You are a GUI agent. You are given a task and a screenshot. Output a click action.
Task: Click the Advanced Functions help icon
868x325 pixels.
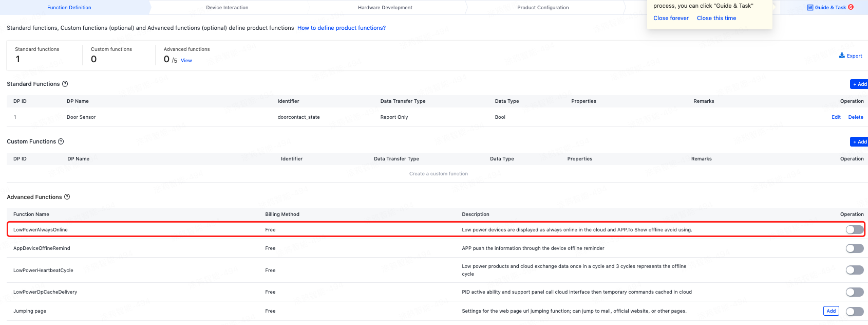[67, 197]
